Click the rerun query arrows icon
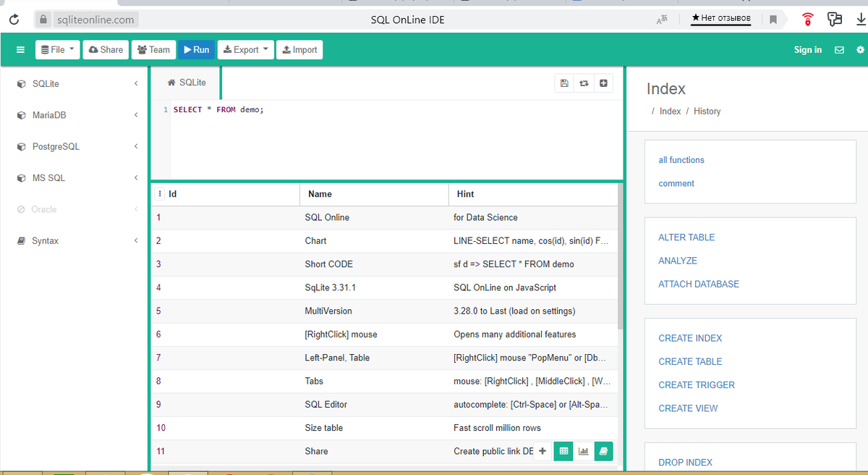The image size is (868, 475). pos(584,83)
